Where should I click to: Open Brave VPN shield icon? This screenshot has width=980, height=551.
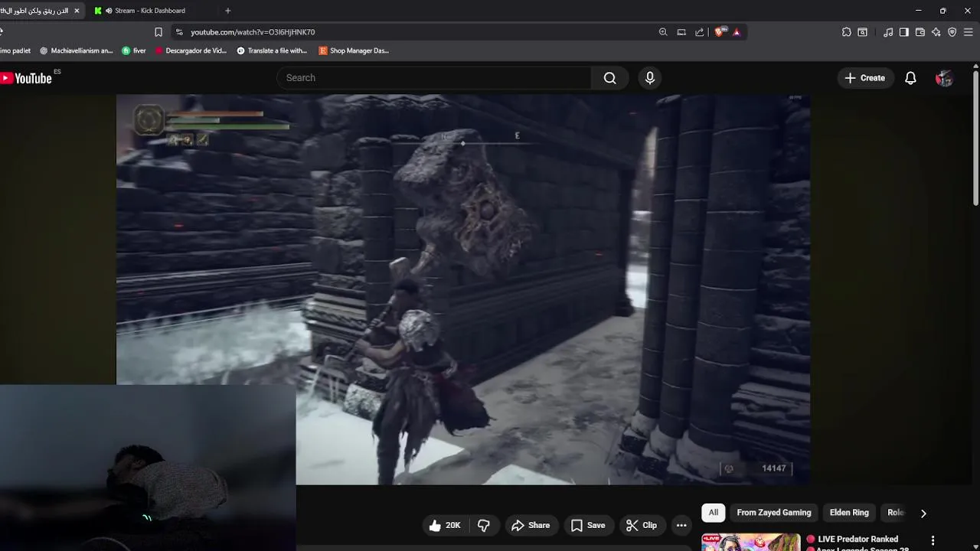click(x=952, y=32)
